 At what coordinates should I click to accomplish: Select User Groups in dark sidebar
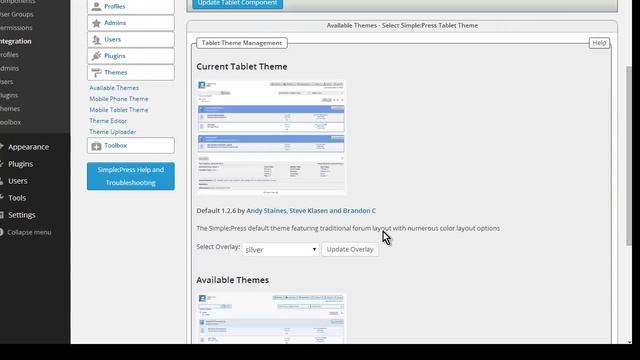[x=17, y=14]
